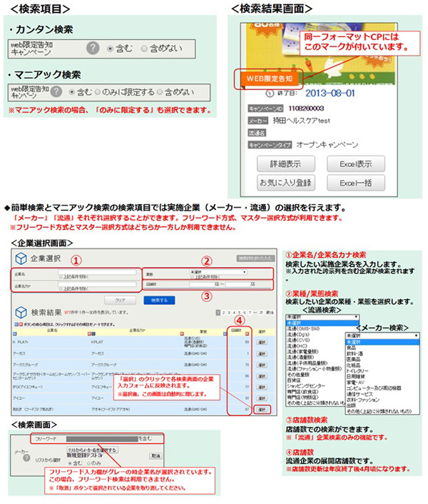The image size is (428, 504).
Task: Click 選択 button in アークスグループ row
Action: point(262,365)
